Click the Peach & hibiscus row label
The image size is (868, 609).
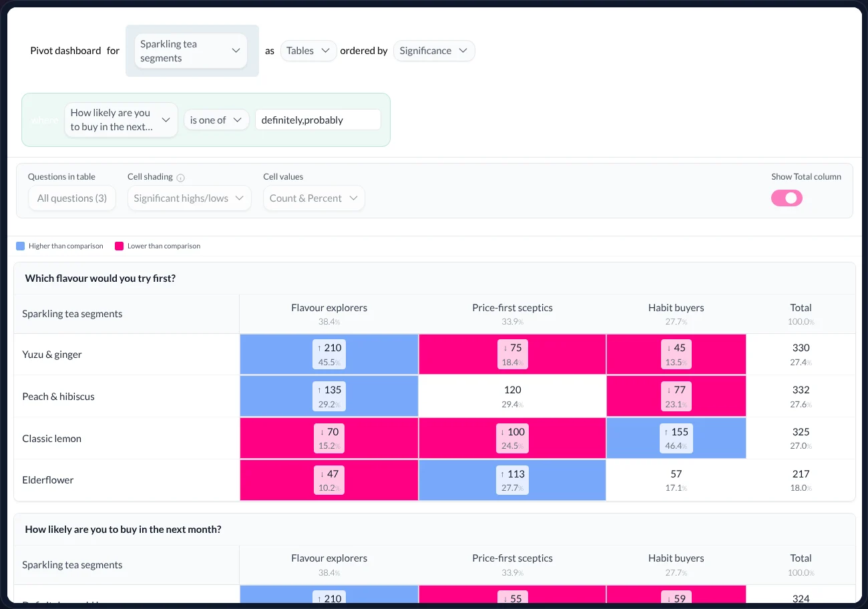pyautogui.click(x=58, y=397)
